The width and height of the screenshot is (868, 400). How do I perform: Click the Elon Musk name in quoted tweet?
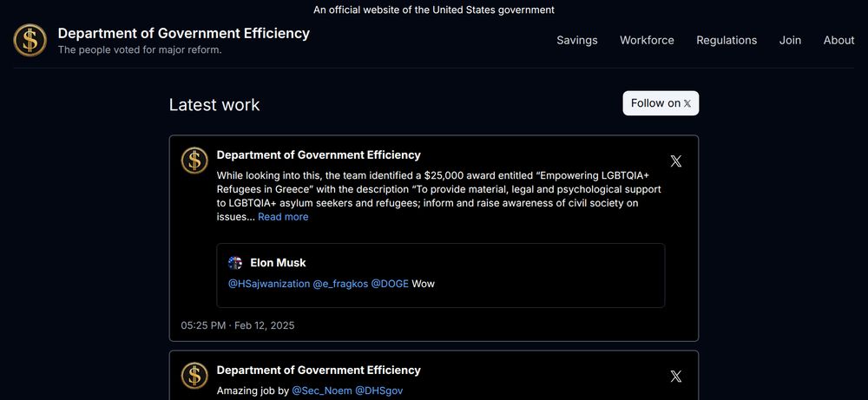pyautogui.click(x=278, y=263)
